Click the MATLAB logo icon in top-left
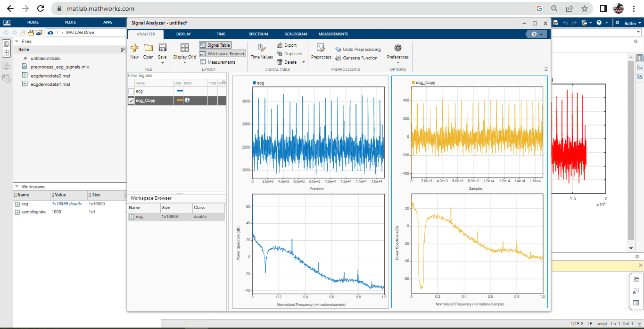Viewport: 644px width, 329px height. click(7, 23)
